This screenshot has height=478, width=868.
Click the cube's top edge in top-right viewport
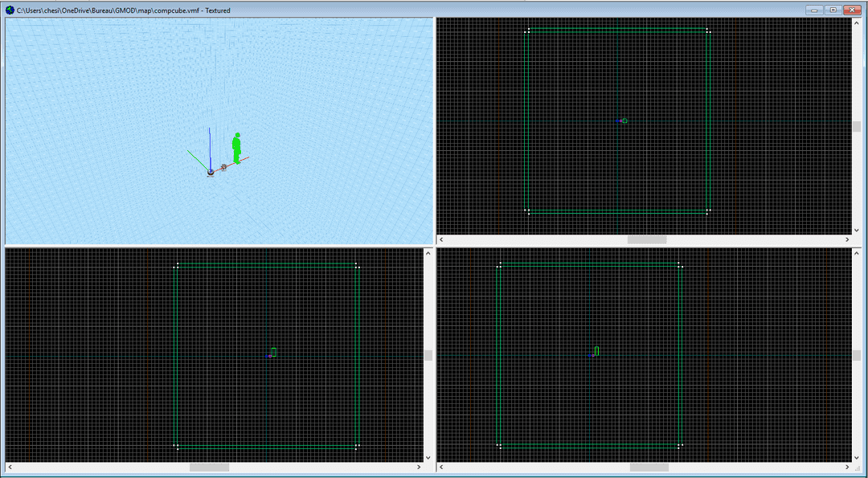618,29
